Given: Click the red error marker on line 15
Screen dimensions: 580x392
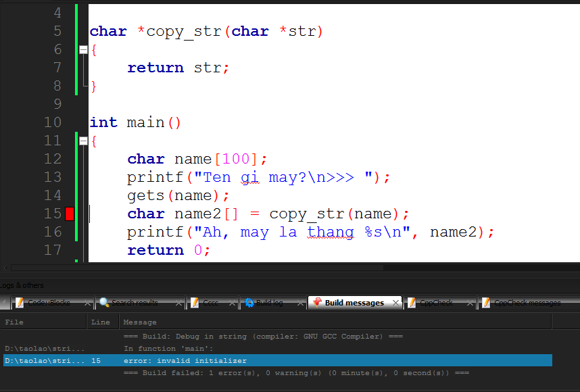Looking at the screenshot, I should (70, 214).
